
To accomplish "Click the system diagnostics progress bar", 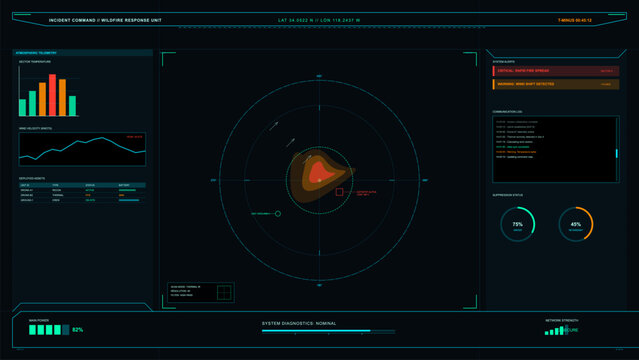I will pos(328,331).
